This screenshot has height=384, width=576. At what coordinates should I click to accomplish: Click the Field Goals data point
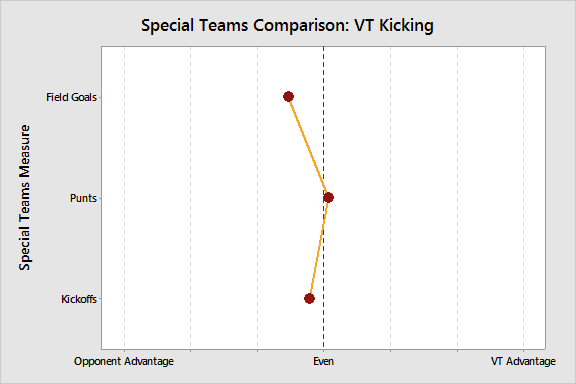(x=288, y=97)
